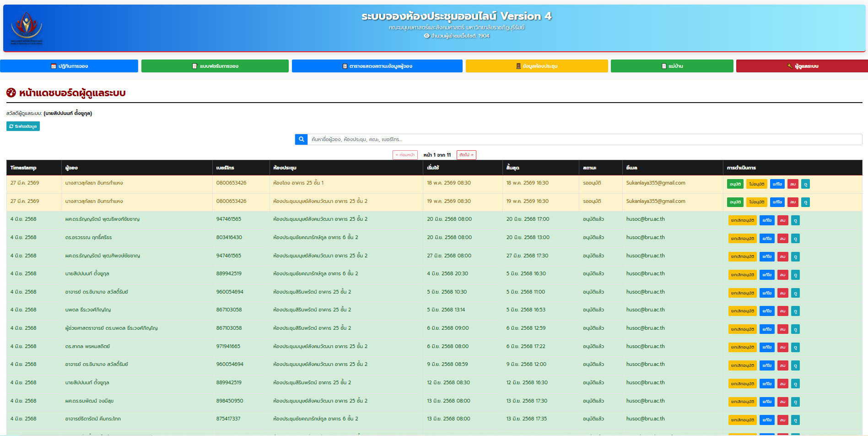Delete the booking starting 5 มิ.ย. 2568 13:14

point(783,311)
